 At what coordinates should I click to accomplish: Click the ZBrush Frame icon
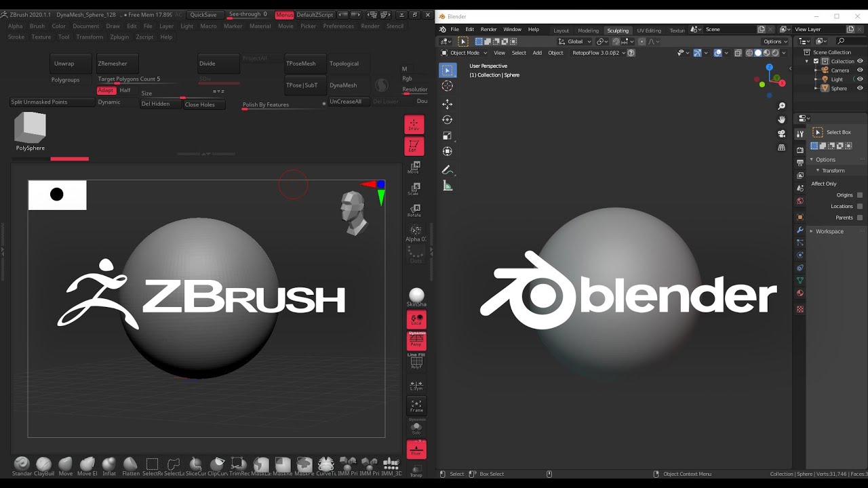[x=416, y=406]
